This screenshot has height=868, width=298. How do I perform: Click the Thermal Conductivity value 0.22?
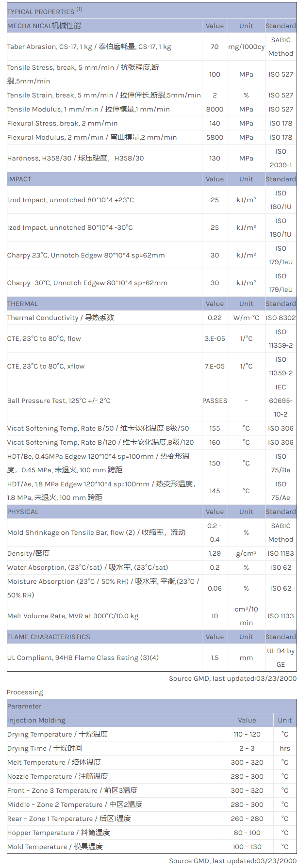215,318
